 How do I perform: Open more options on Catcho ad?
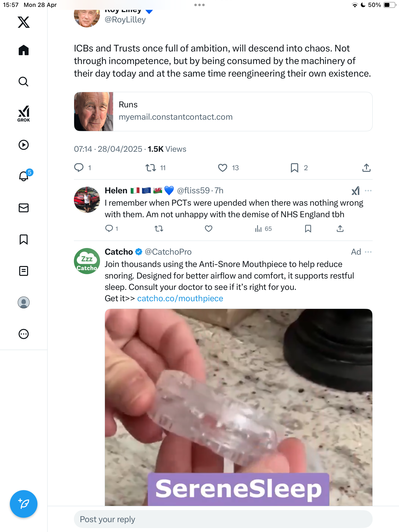click(x=368, y=252)
